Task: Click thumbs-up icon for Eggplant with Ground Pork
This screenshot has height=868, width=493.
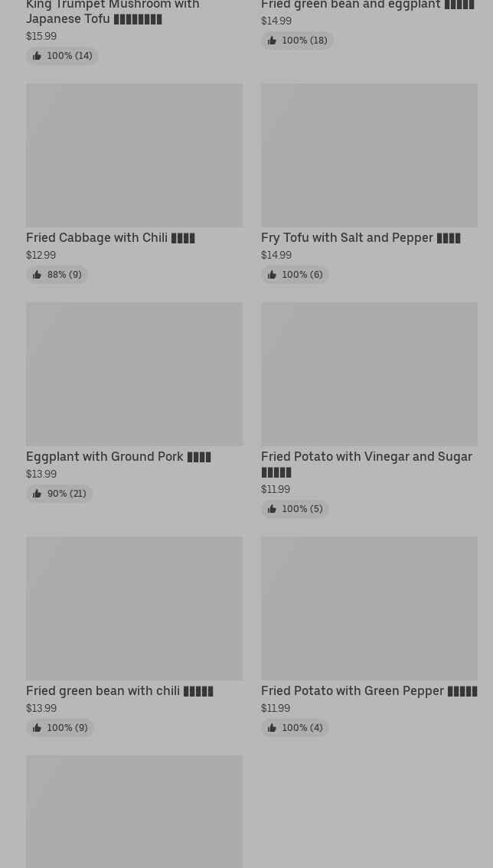Action: tap(37, 493)
